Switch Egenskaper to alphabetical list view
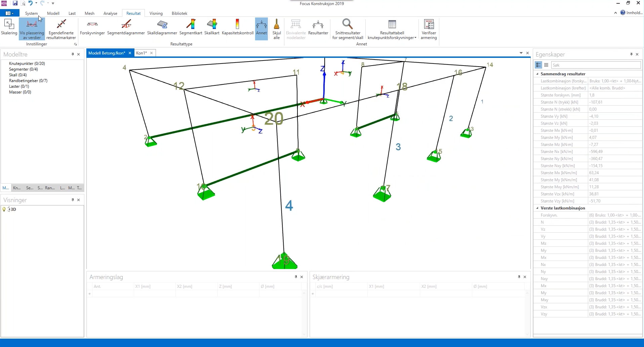The image size is (644, 347). pyautogui.click(x=546, y=65)
